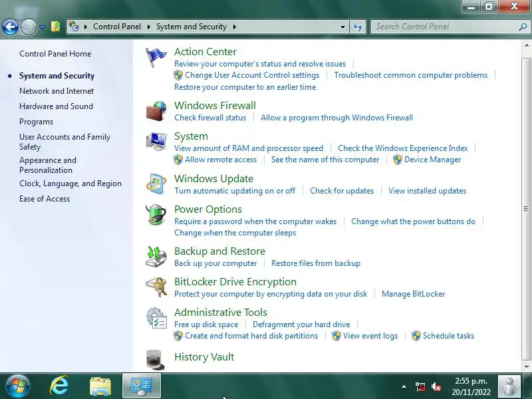Click Control Panel in the breadcrumb
532x399 pixels.
pos(117,27)
